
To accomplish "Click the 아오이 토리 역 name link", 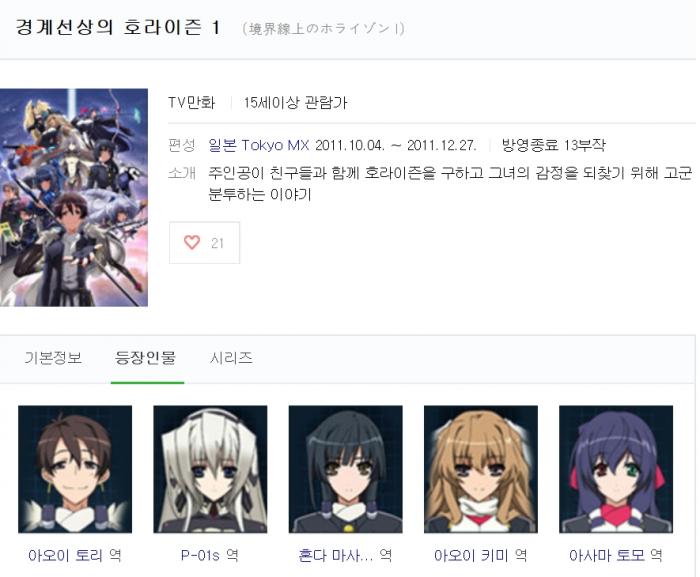I will coord(75,555).
